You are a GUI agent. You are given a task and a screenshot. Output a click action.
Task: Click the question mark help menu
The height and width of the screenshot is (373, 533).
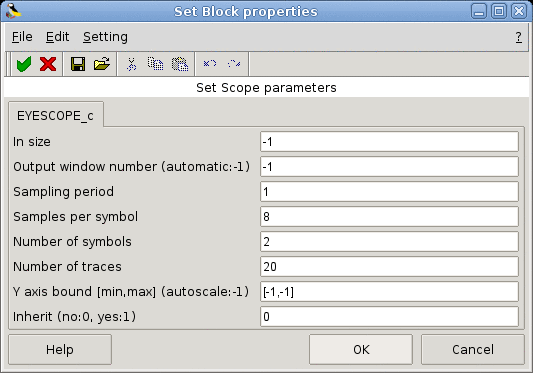click(x=518, y=37)
